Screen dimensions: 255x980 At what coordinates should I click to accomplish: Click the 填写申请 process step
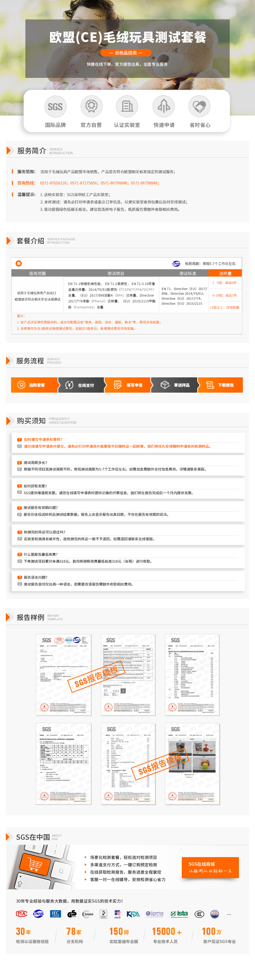(128, 385)
